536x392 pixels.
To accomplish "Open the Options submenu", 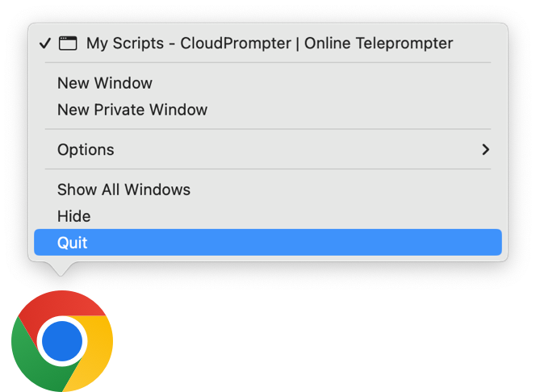I will [86, 150].
